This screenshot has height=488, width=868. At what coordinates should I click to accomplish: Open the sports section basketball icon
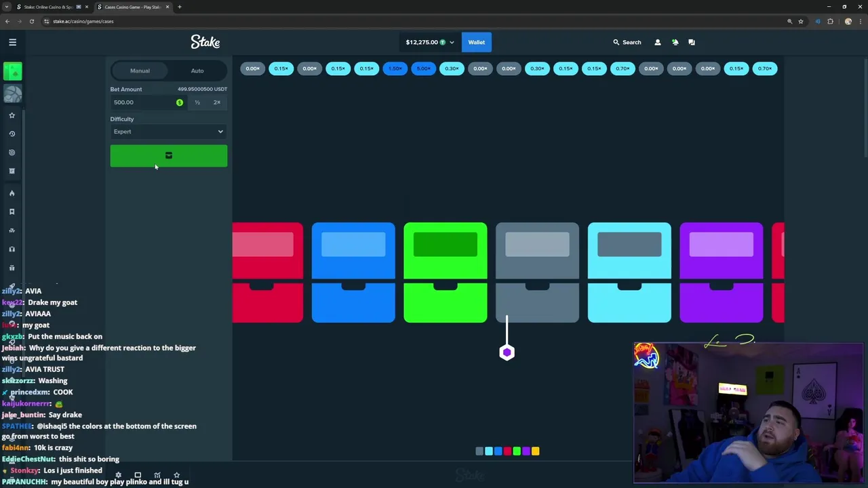12,94
